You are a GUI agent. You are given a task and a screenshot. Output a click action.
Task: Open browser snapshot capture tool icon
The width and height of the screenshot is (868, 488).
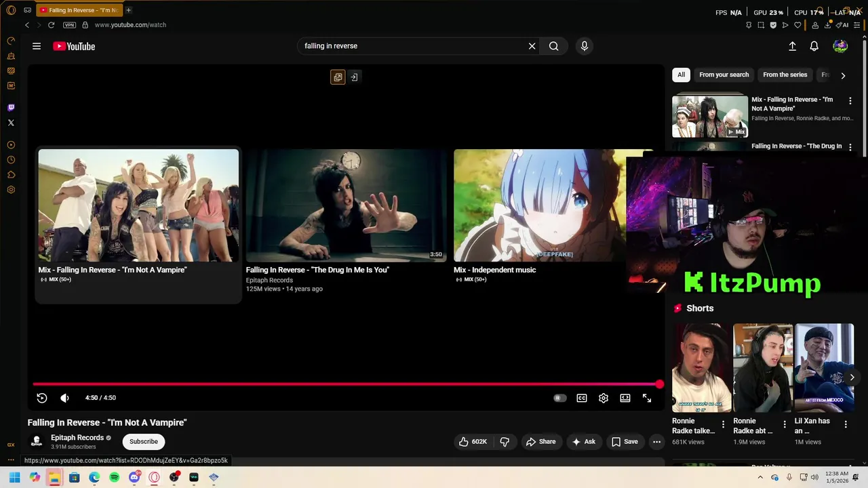(761, 25)
